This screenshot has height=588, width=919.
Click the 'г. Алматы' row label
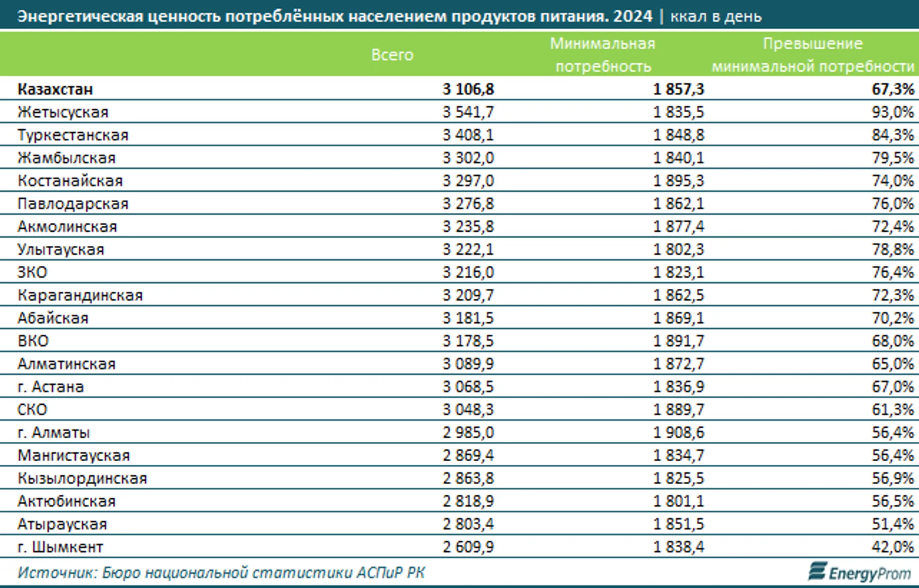coord(54,433)
